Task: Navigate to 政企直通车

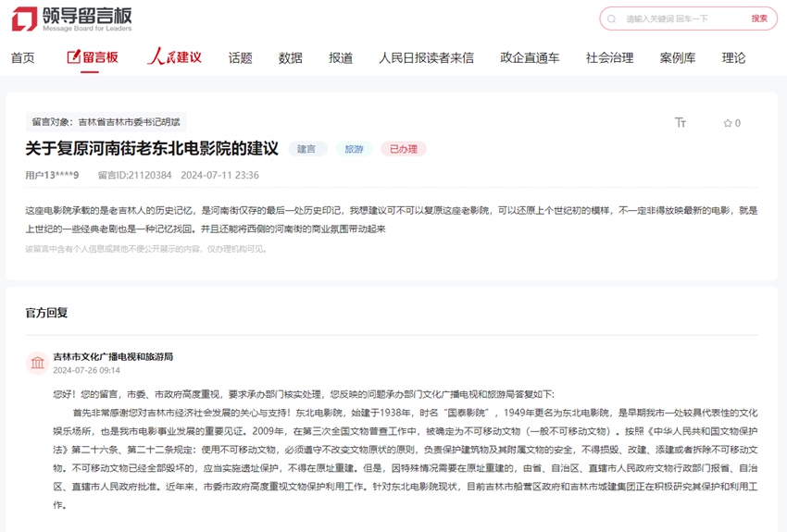Action: pos(530,57)
